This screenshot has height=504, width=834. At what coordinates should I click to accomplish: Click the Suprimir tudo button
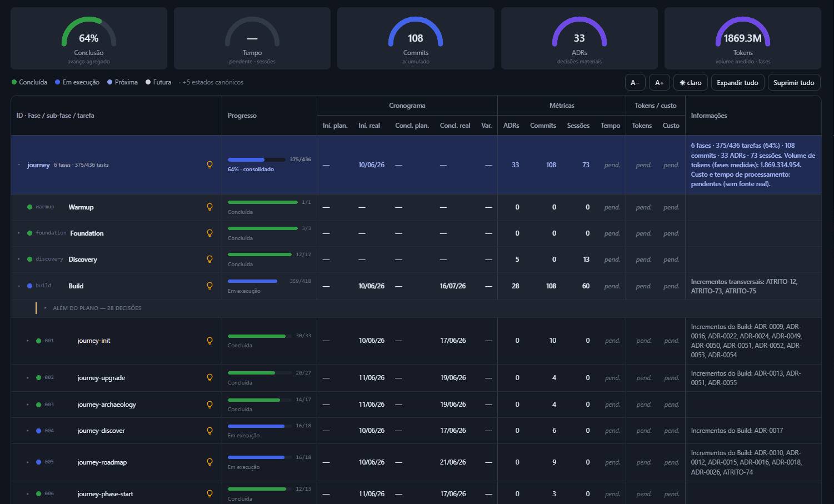coord(793,82)
